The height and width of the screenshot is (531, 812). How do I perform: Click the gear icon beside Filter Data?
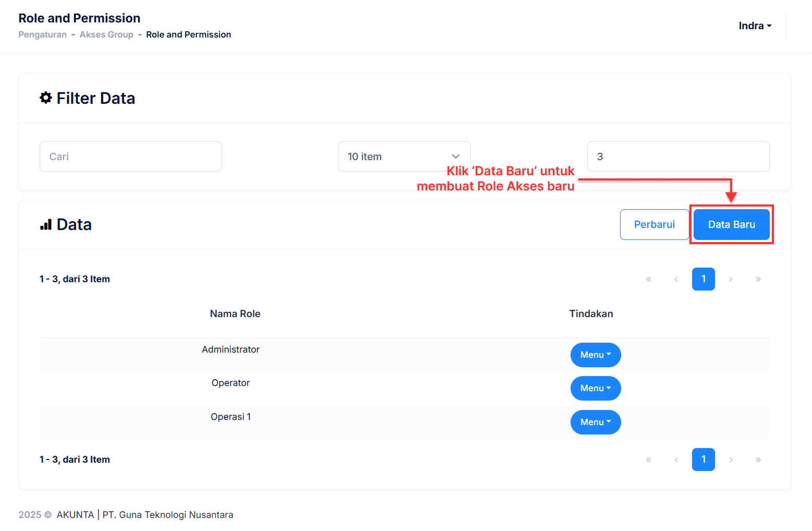pos(46,98)
